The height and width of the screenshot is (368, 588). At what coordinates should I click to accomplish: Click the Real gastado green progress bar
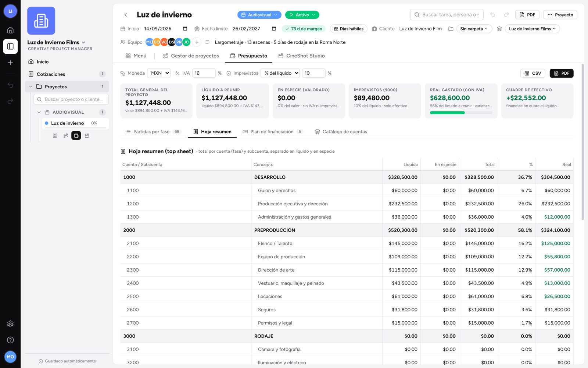[x=461, y=113]
